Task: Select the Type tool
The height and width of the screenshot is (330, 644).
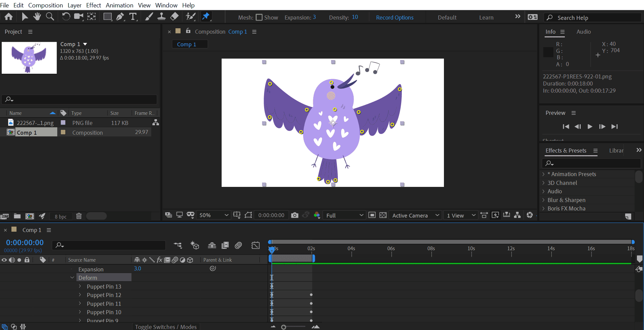Action: pos(133,16)
